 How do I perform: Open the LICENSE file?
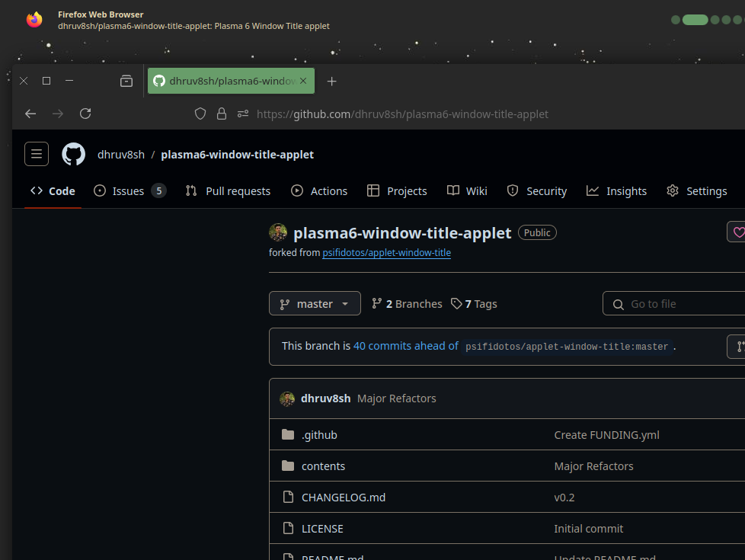(x=322, y=529)
